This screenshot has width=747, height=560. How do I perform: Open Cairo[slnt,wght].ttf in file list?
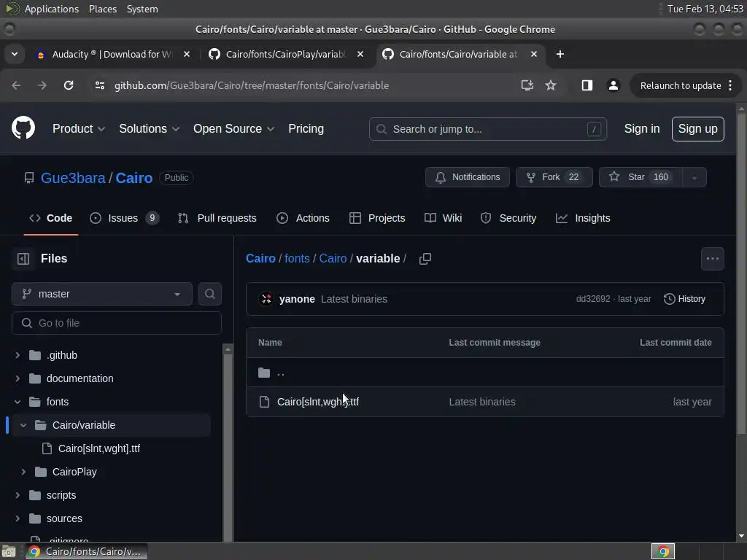[x=318, y=402]
